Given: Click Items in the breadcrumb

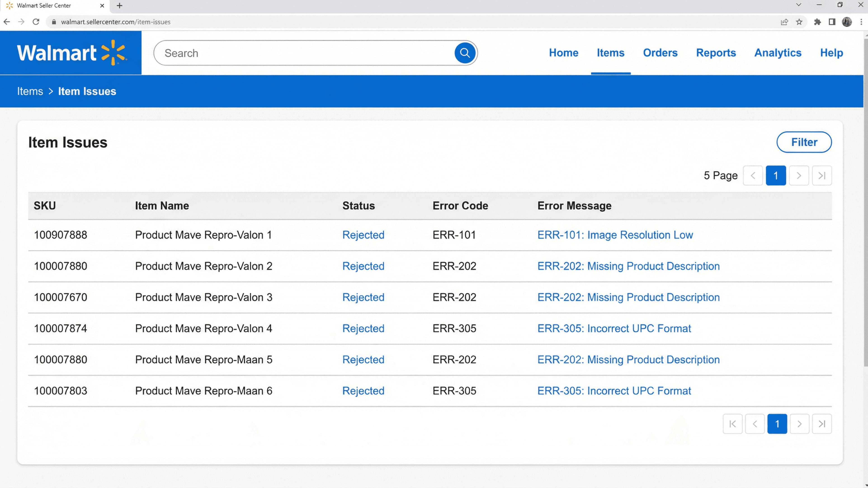Looking at the screenshot, I should [30, 91].
